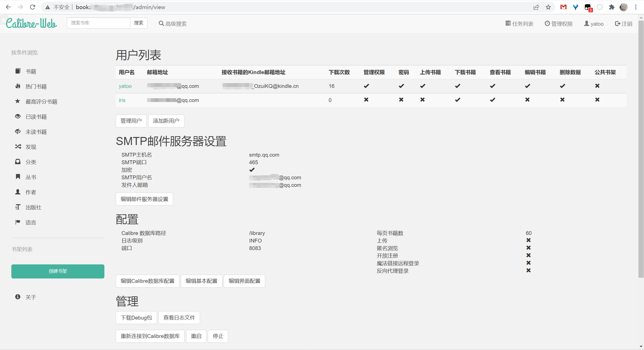Image resolution: width=644 pixels, height=350 pixels.
Task: Click the Series bookmark icon
Action: (x=18, y=177)
